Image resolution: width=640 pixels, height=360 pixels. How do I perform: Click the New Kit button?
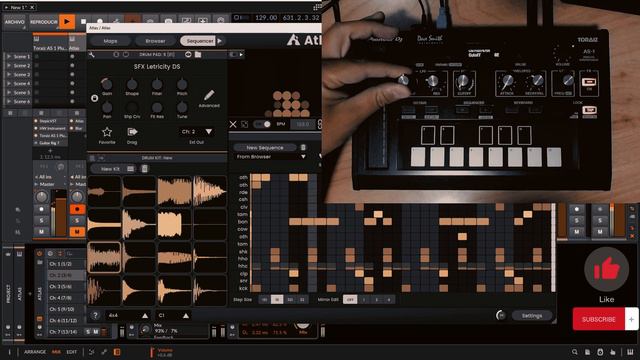pos(110,169)
